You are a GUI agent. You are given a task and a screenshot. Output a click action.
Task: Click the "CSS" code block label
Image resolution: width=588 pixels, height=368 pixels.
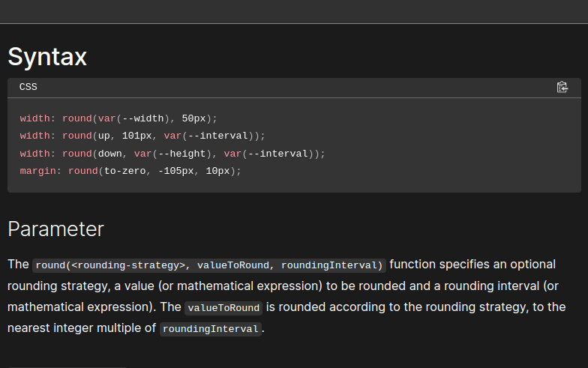[x=28, y=87]
